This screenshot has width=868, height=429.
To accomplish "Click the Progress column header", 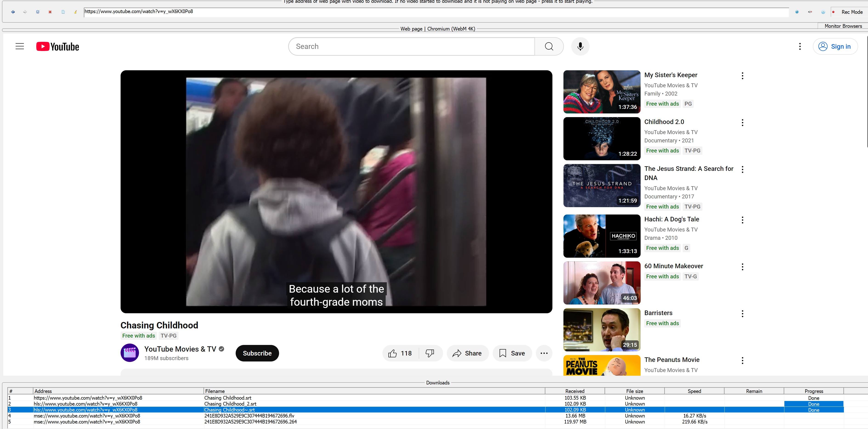I will click(814, 391).
